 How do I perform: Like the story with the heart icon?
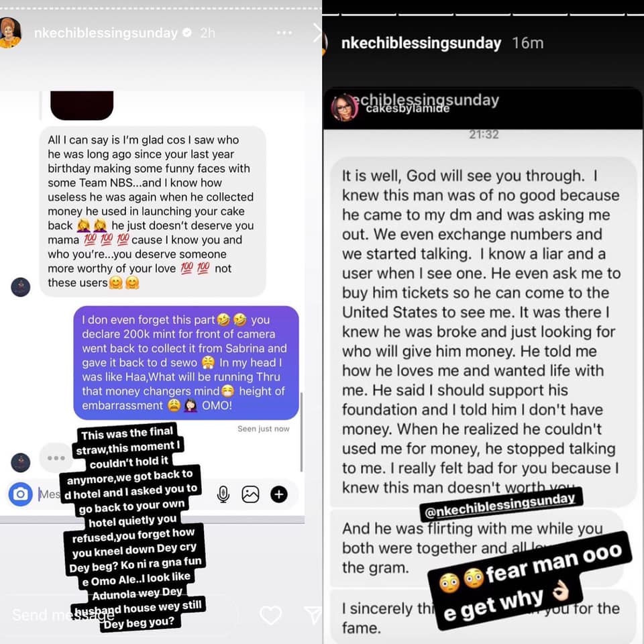tap(271, 615)
